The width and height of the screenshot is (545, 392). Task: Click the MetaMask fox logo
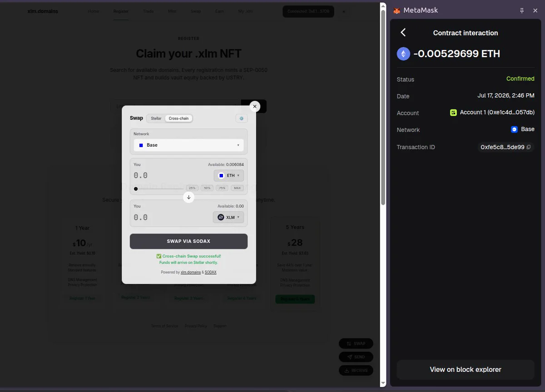(x=397, y=10)
